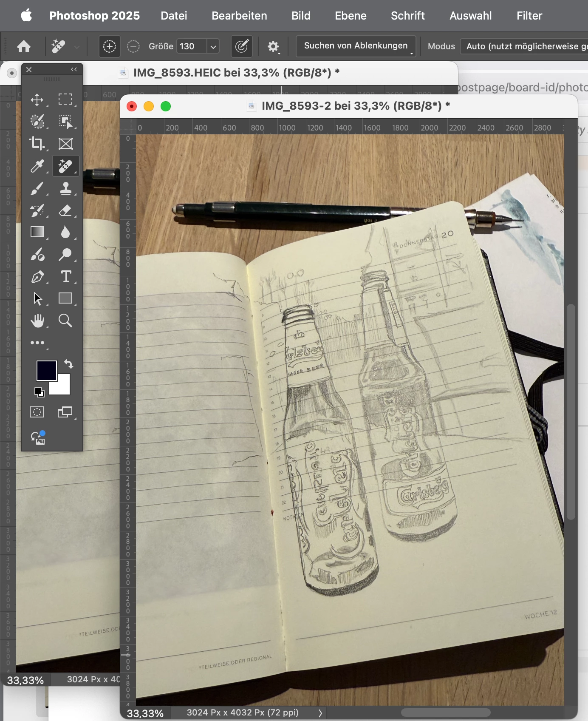Image resolution: width=588 pixels, height=721 pixels.
Task: Select the Blur drop tool
Action: [x=65, y=232]
